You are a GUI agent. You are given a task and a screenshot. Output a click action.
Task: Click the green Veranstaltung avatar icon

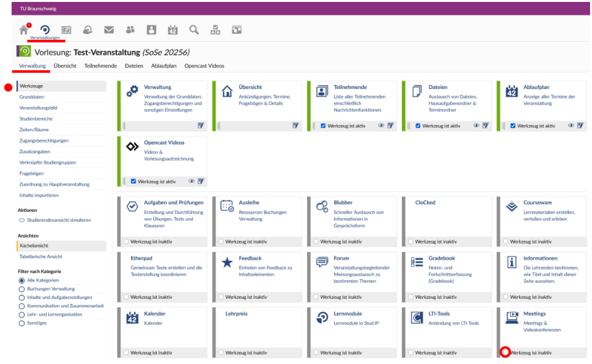(x=24, y=51)
